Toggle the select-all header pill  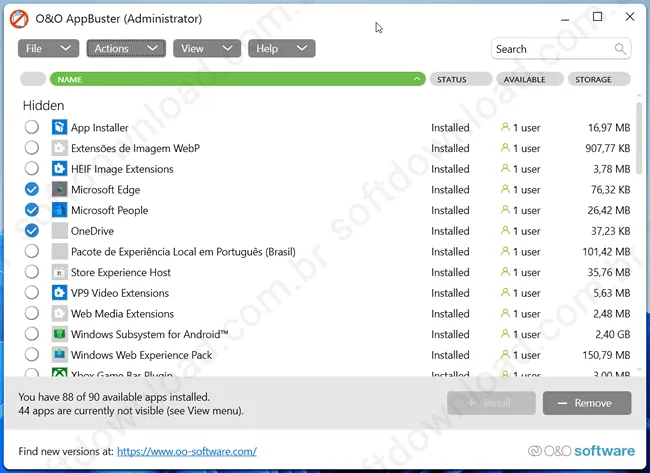[x=33, y=79]
